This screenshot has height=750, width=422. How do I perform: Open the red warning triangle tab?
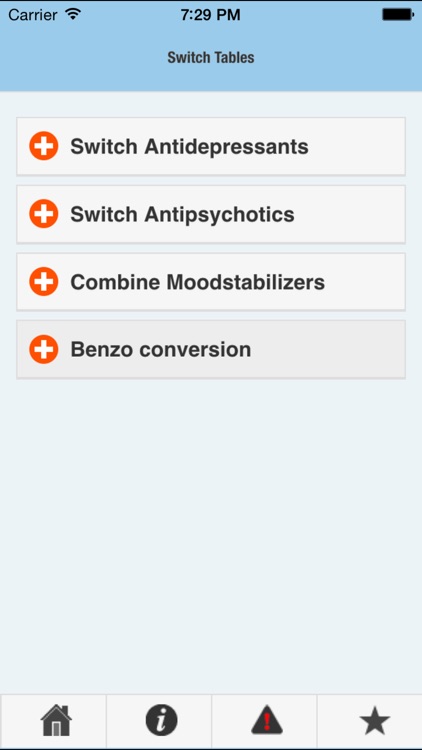click(x=267, y=720)
